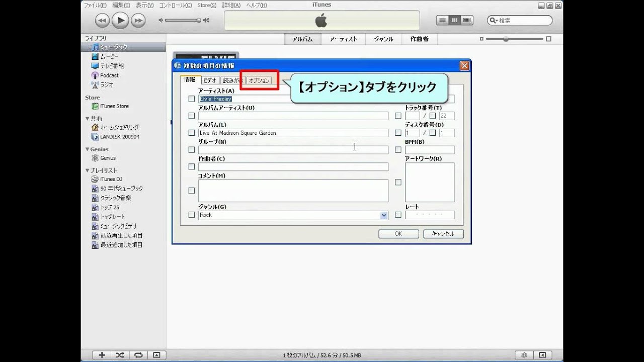Skip to the next track
This screenshot has width=644, height=362.
(x=138, y=20)
